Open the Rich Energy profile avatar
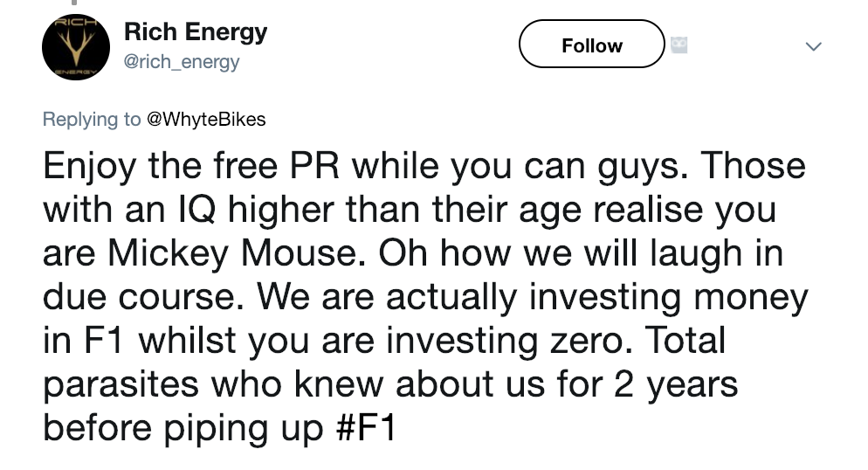Image resolution: width=868 pixels, height=470 pixels. (76, 48)
